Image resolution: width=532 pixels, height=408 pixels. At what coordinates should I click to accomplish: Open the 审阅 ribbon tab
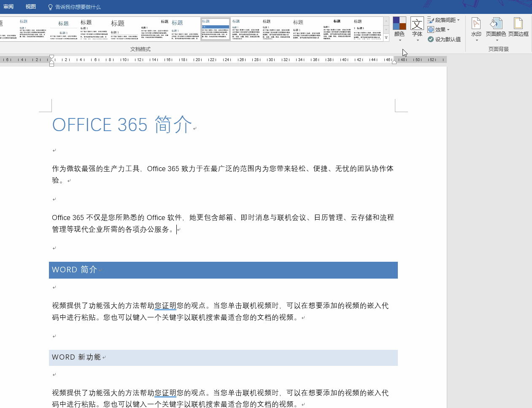[8, 7]
